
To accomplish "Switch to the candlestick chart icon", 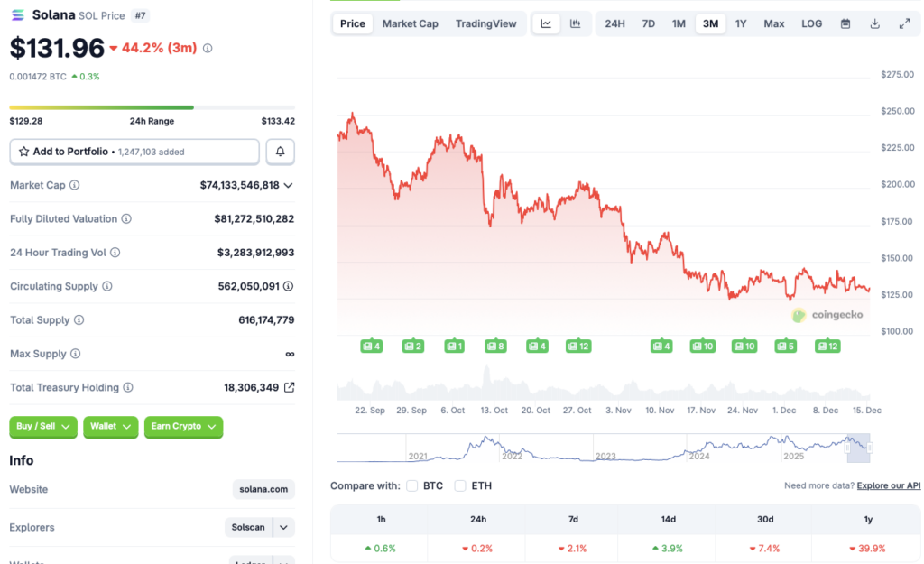I will coord(575,23).
